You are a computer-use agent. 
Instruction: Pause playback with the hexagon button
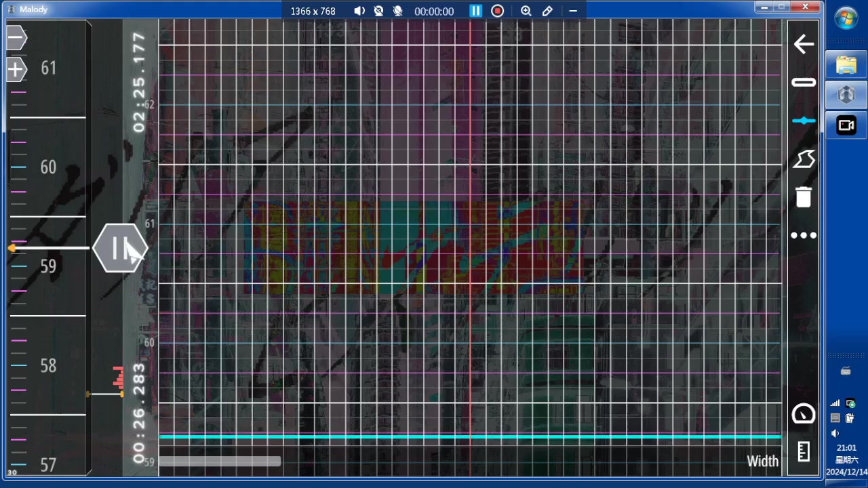(x=120, y=249)
